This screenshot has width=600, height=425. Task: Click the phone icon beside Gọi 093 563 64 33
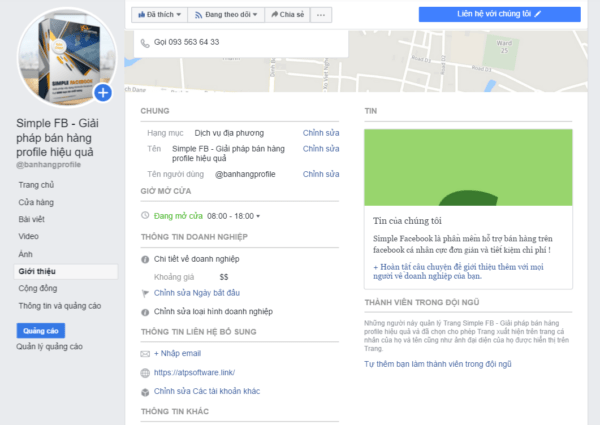coord(145,43)
